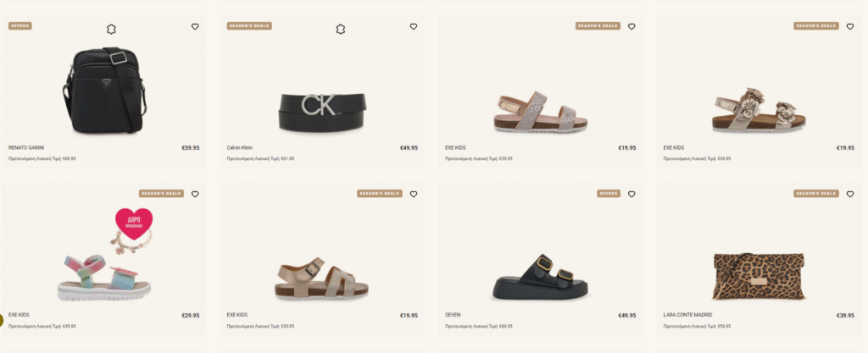Click heart on SEVEN black slide
Screen dimensions: 868x353
[632, 194]
